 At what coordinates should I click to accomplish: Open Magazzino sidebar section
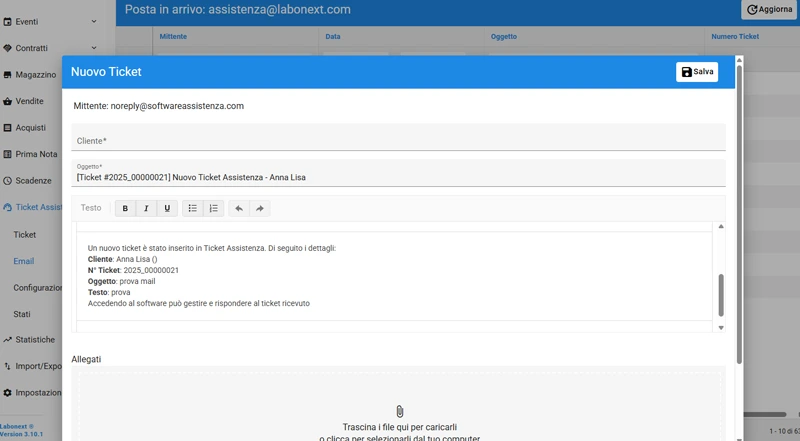click(x=36, y=75)
